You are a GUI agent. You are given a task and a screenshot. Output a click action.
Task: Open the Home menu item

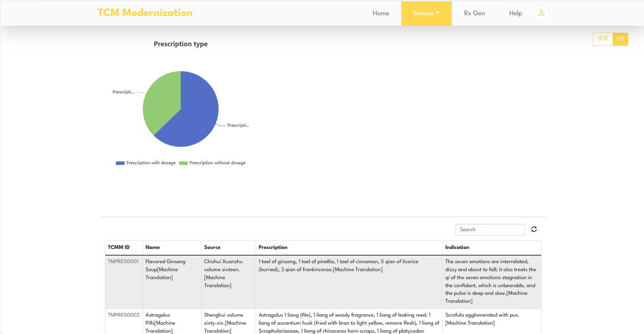coord(381,13)
